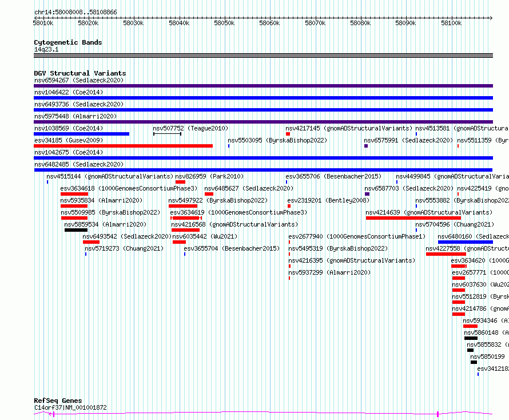Select the red esv3634618 variant bar

coord(74,194)
